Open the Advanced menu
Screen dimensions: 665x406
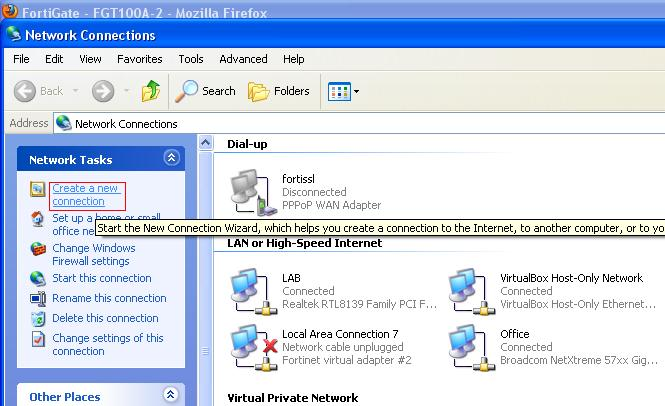243,59
